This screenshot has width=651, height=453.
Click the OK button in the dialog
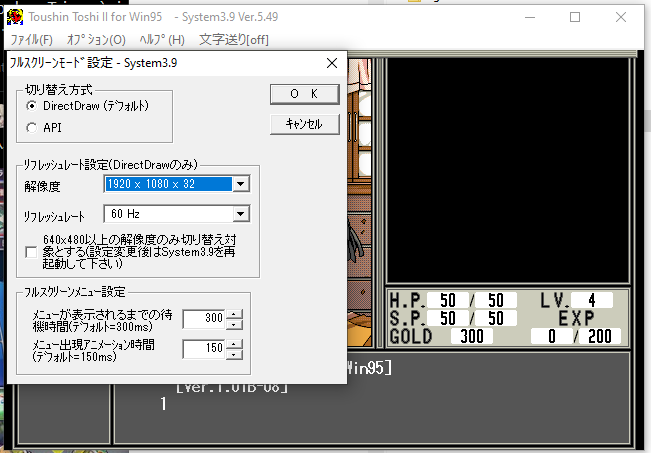click(x=304, y=94)
